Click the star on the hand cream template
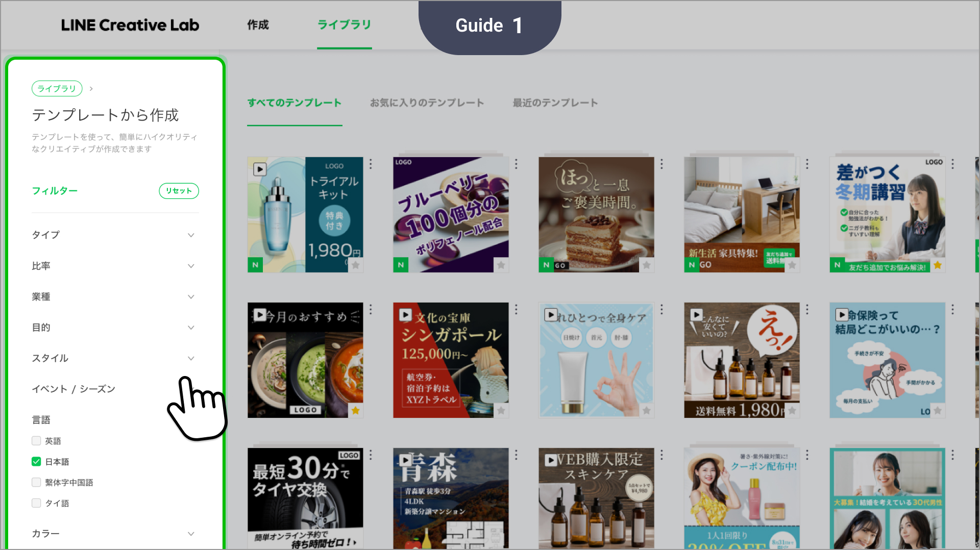Screen dimensions: 980x550 click(647, 411)
